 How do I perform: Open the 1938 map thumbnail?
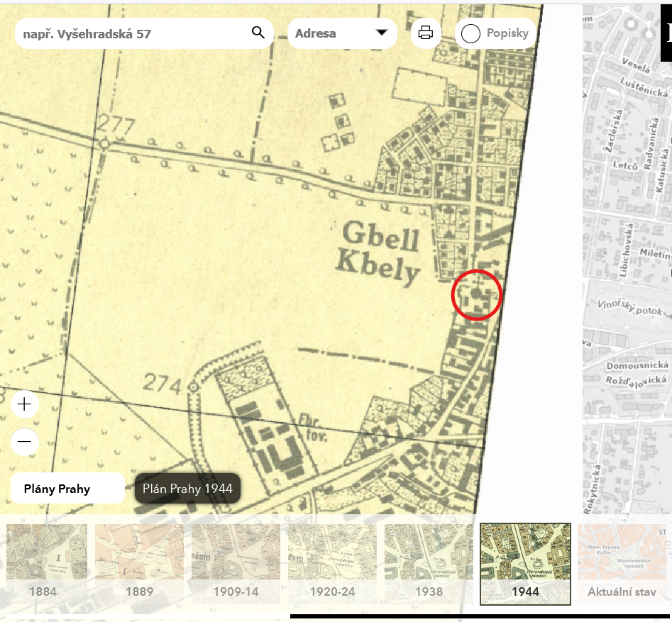(x=429, y=564)
